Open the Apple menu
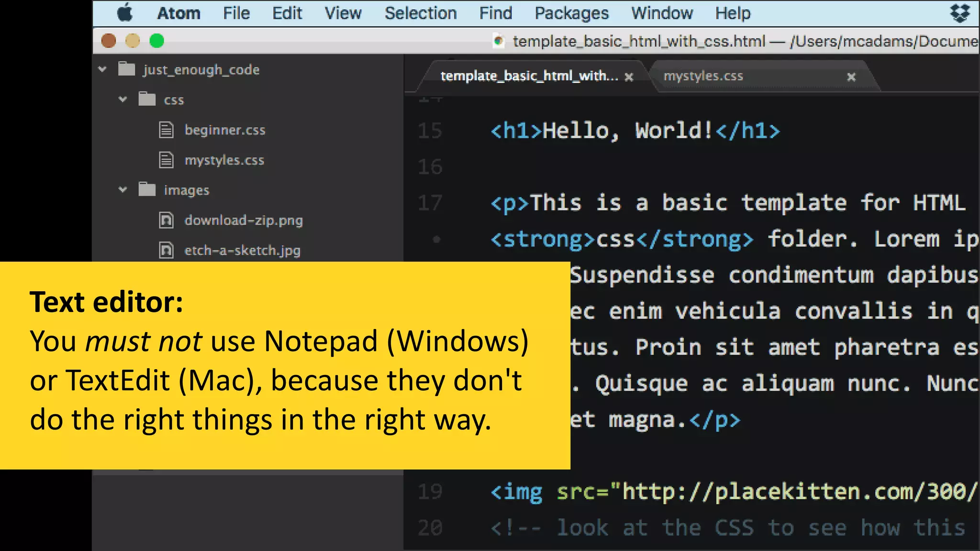Viewport: 980px width, 551px height. click(125, 12)
